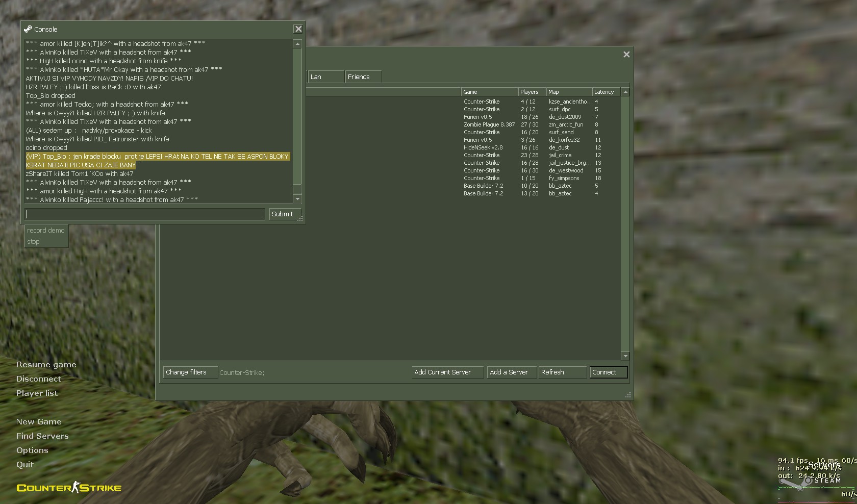Screen dimensions: 857x504
Task: Click the console scrollbar down arrow
Action: (297, 199)
